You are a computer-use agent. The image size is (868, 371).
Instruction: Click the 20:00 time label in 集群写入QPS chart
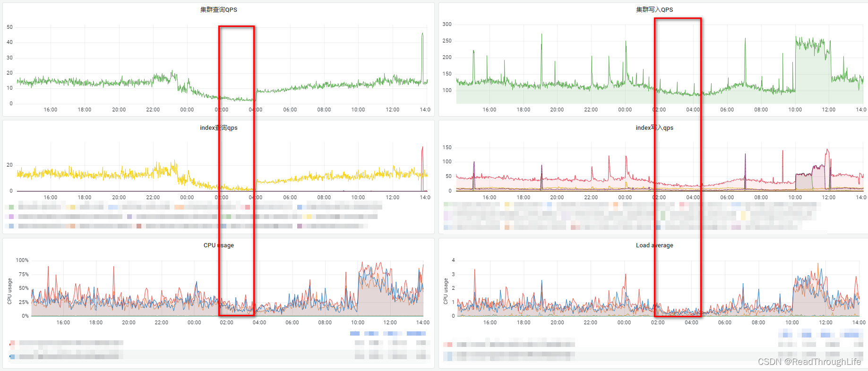pos(557,110)
